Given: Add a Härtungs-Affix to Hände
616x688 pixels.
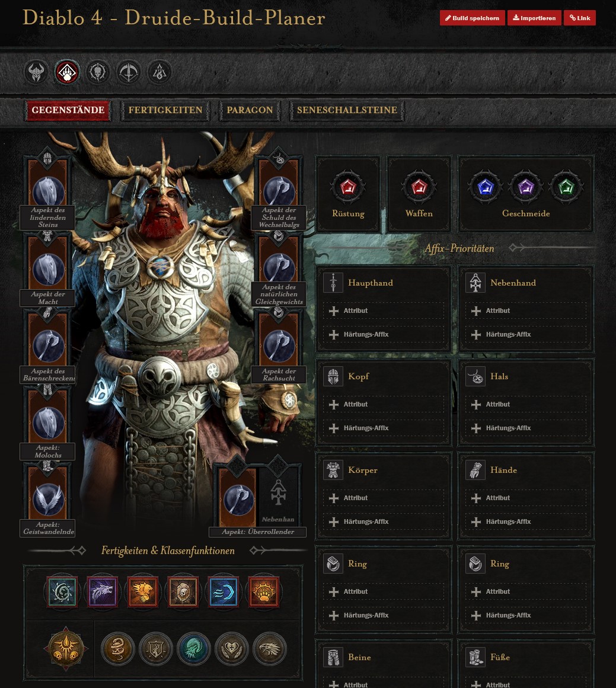Looking at the screenshot, I should point(525,521).
